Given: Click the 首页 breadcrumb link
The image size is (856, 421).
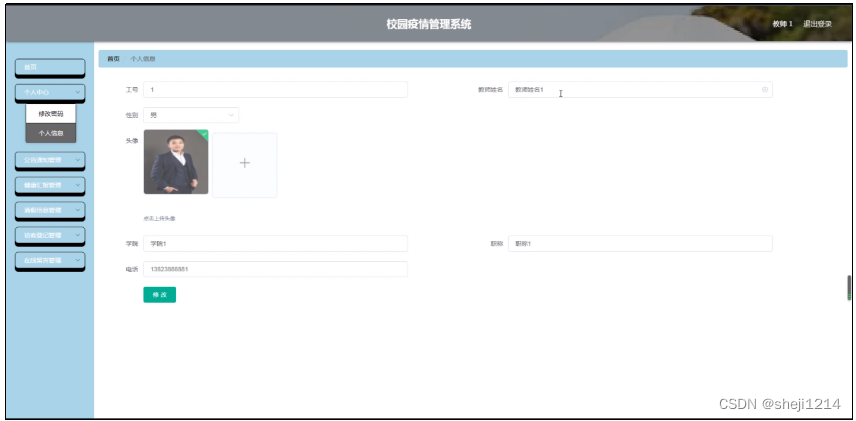Looking at the screenshot, I should [113, 59].
